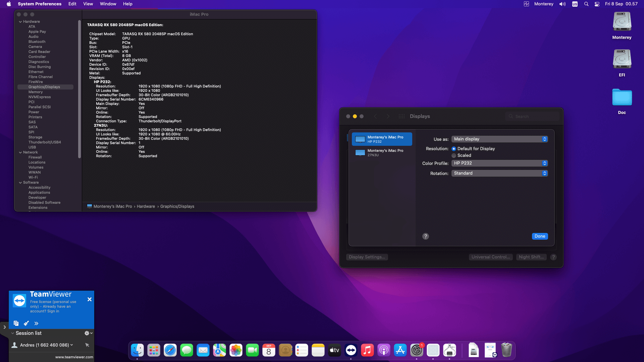
Task: Show all preferences grid icon in Displays
Action: click(401, 116)
